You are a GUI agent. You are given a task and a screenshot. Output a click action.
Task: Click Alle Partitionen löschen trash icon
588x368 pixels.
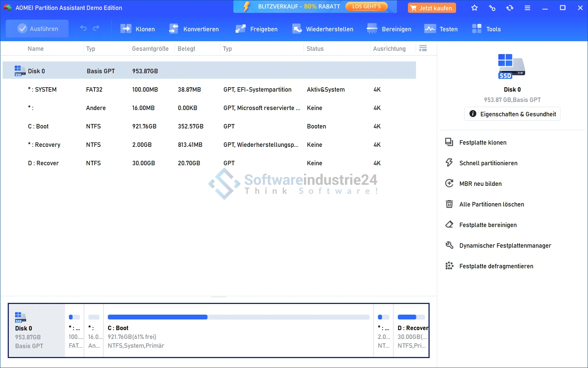pyautogui.click(x=449, y=204)
